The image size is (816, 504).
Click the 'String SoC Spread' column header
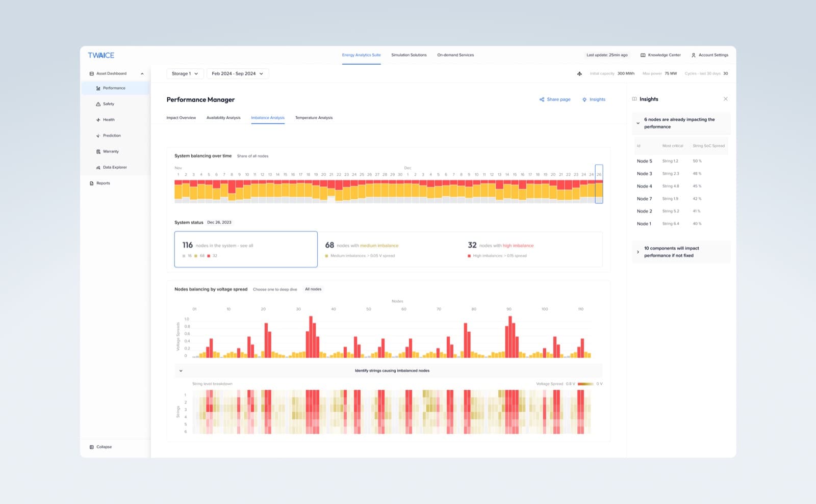(708, 146)
